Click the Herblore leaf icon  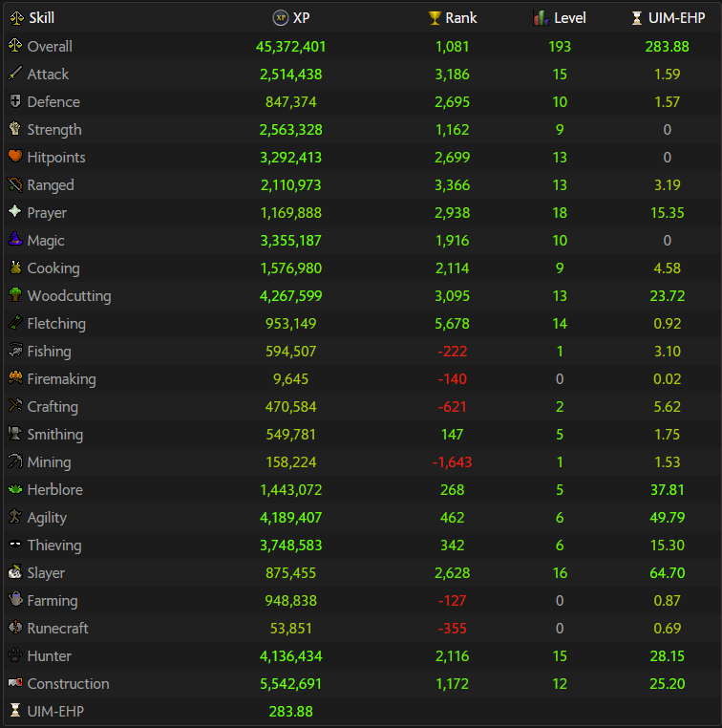pos(15,489)
